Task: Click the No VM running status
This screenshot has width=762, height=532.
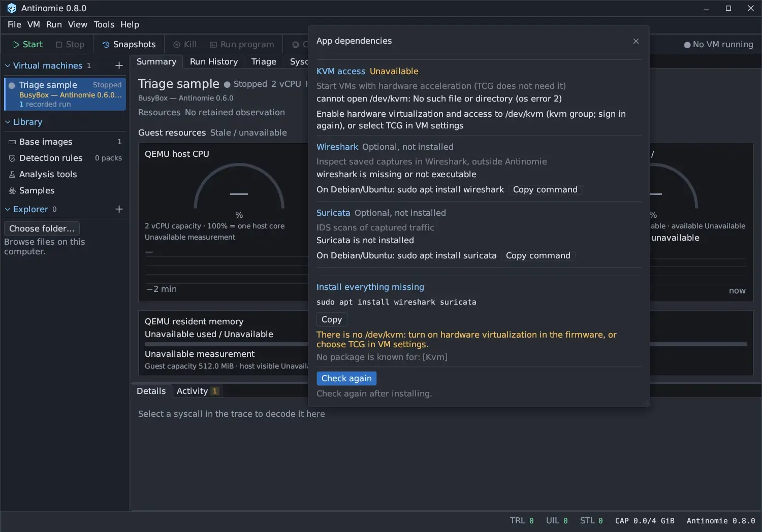Action: point(718,44)
